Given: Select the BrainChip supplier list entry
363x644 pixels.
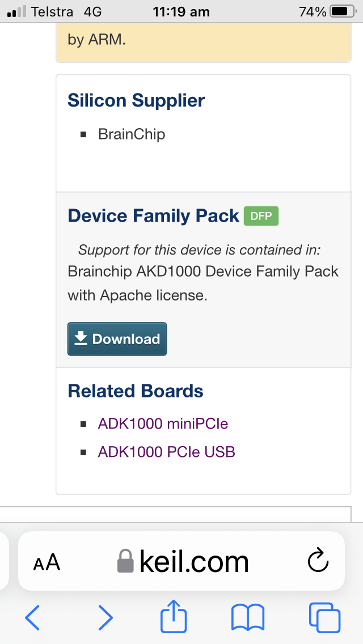Looking at the screenshot, I should pyautogui.click(x=132, y=134).
